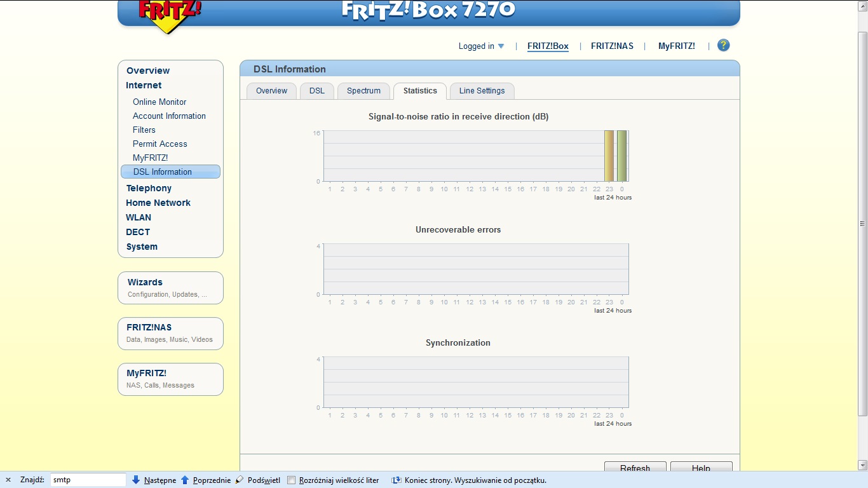868x488 pixels.
Task: Expand the Telephony menu
Action: pos(149,188)
